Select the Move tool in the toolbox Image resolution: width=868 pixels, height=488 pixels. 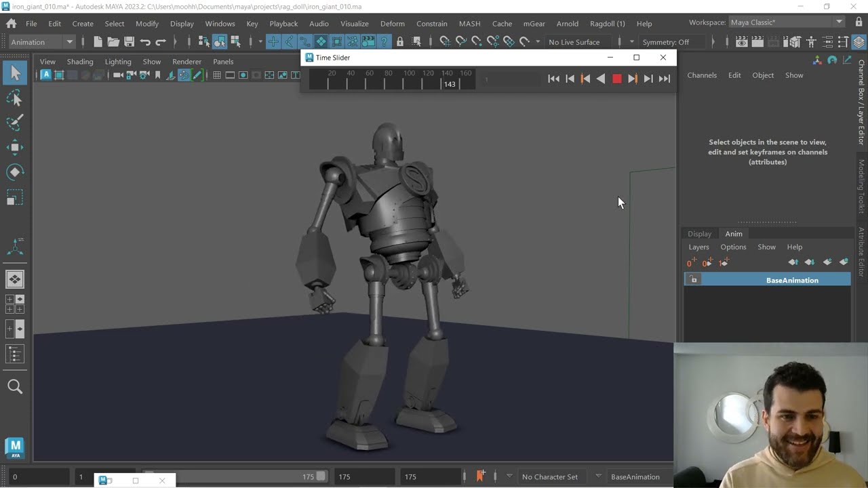[15, 147]
